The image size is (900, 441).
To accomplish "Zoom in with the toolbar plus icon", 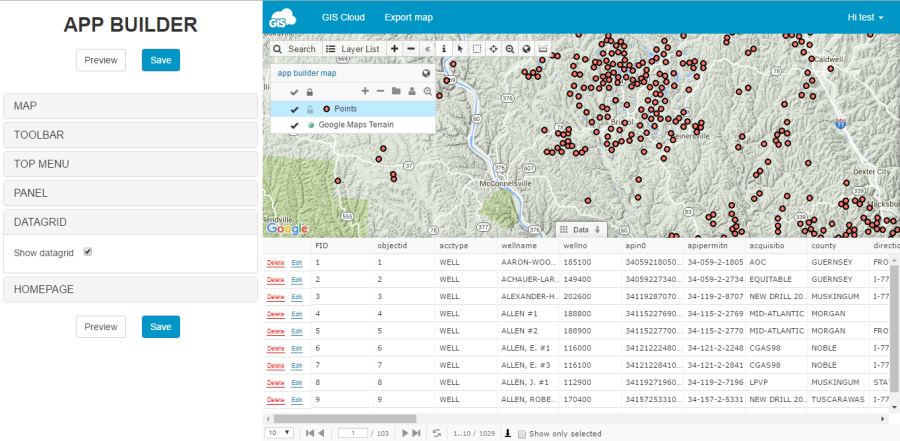I will (x=394, y=49).
